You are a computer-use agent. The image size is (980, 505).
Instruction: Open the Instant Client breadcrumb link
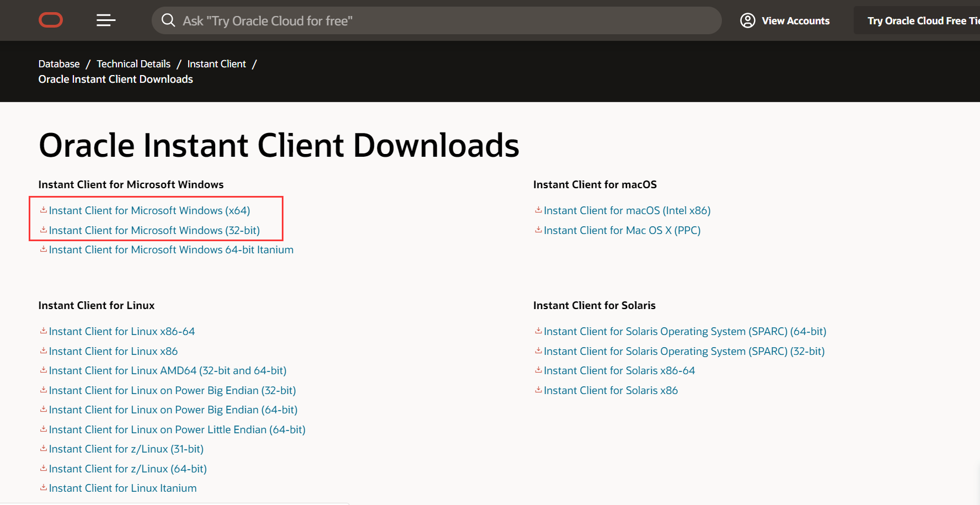217,63
